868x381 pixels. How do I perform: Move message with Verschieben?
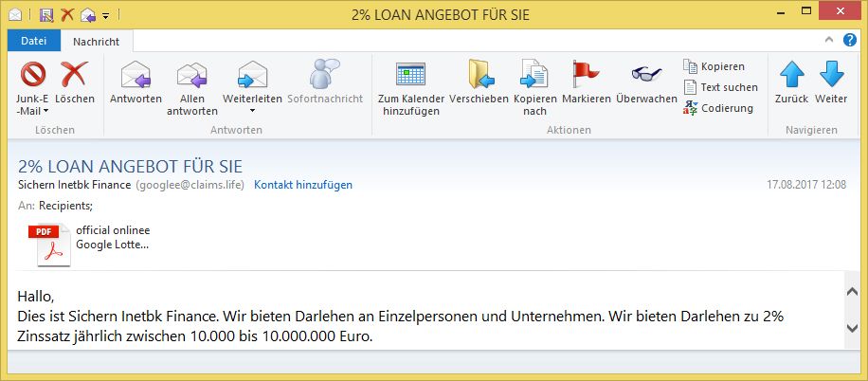click(479, 83)
